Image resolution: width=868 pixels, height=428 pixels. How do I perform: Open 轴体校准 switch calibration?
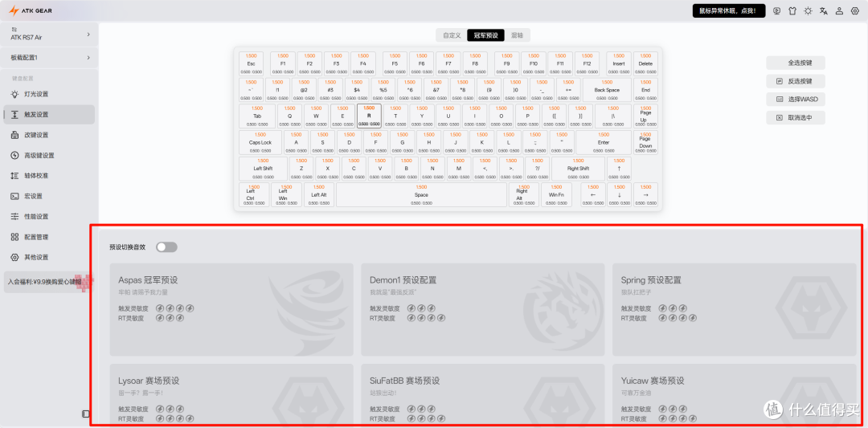click(49, 176)
